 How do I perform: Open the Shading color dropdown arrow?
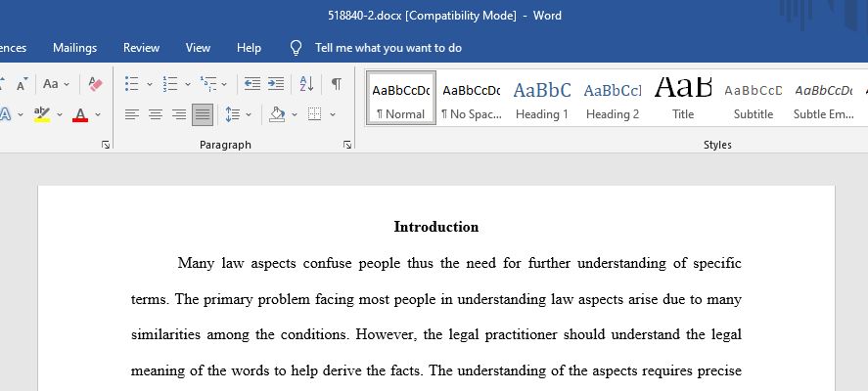tap(295, 115)
